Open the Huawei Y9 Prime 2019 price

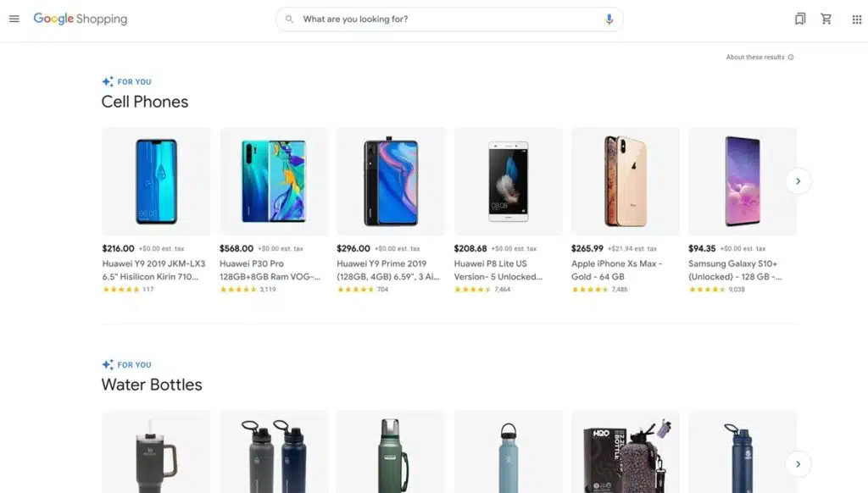tap(351, 248)
